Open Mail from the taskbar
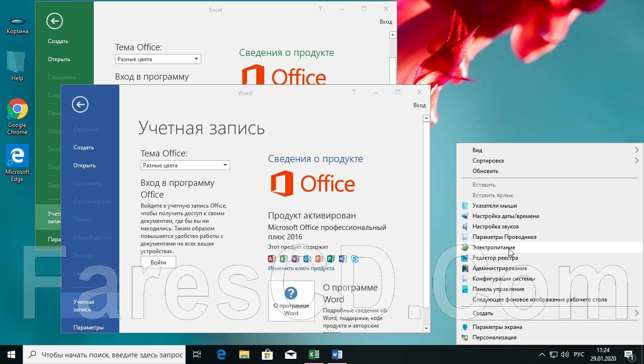The height and width of the screenshot is (364, 644). click(290, 355)
